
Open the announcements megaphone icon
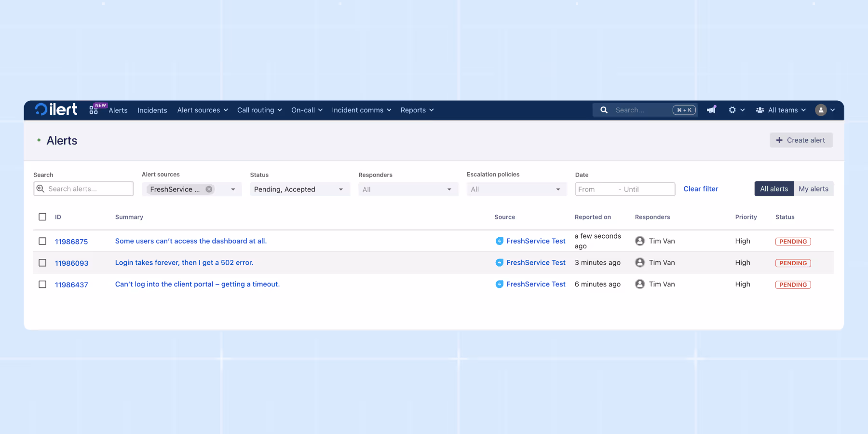tap(711, 110)
